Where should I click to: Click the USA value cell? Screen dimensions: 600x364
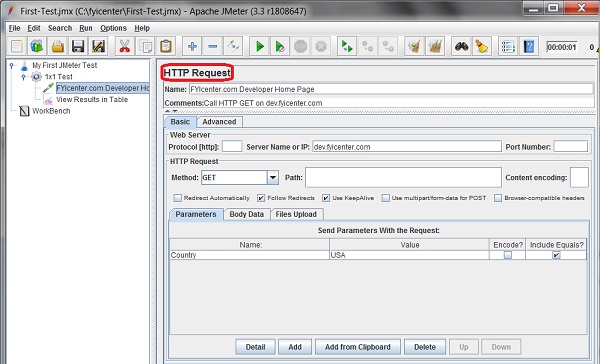(x=409, y=255)
